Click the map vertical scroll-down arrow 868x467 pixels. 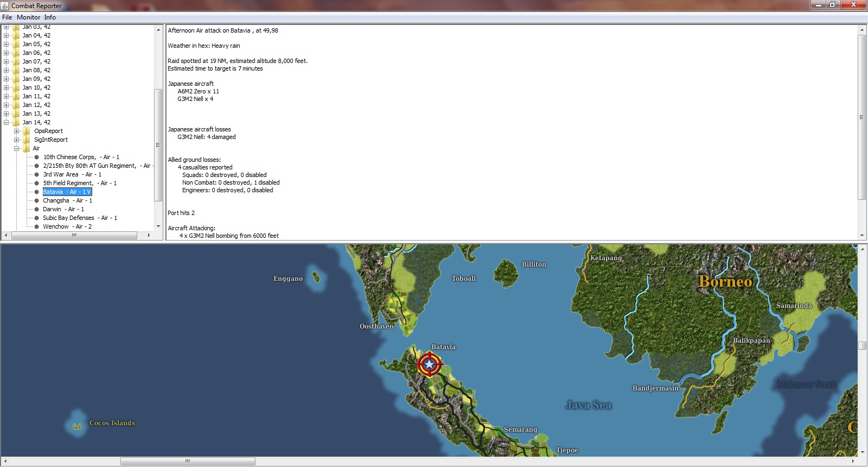pos(862,452)
